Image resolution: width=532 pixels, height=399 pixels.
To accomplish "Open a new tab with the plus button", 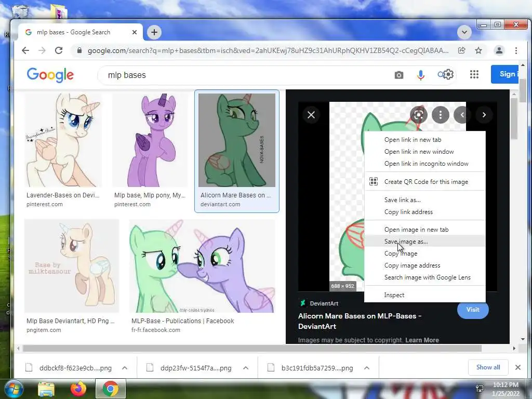I will click(154, 32).
